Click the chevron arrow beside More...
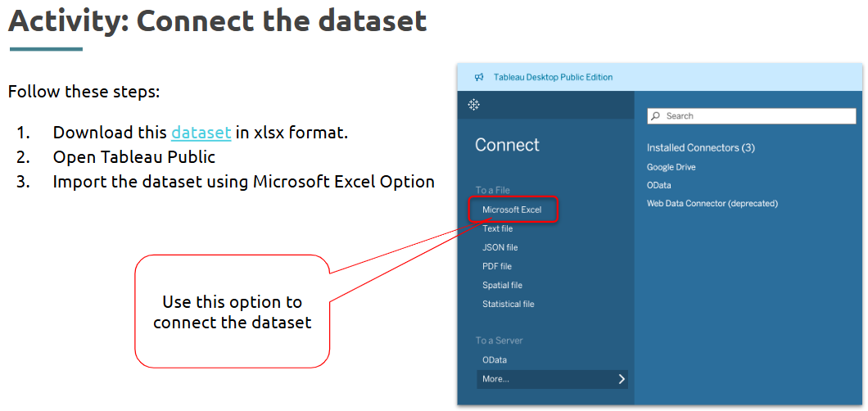 621,379
